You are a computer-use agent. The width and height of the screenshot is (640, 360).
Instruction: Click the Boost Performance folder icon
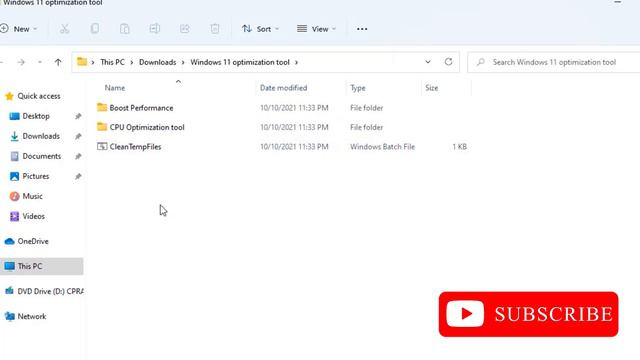(x=102, y=107)
